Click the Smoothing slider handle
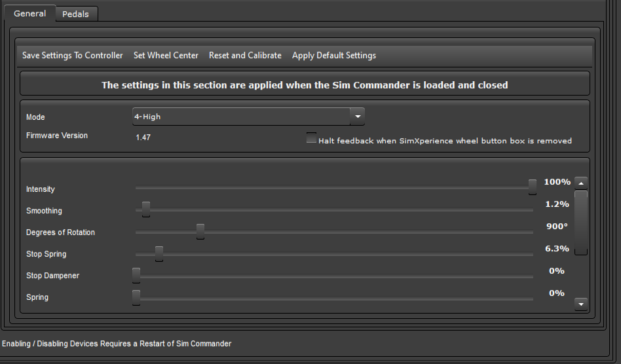 (x=145, y=209)
